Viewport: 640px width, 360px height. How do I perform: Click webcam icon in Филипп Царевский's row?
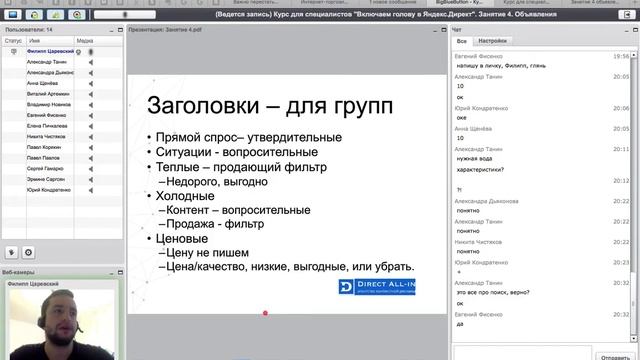pyautogui.click(x=79, y=52)
